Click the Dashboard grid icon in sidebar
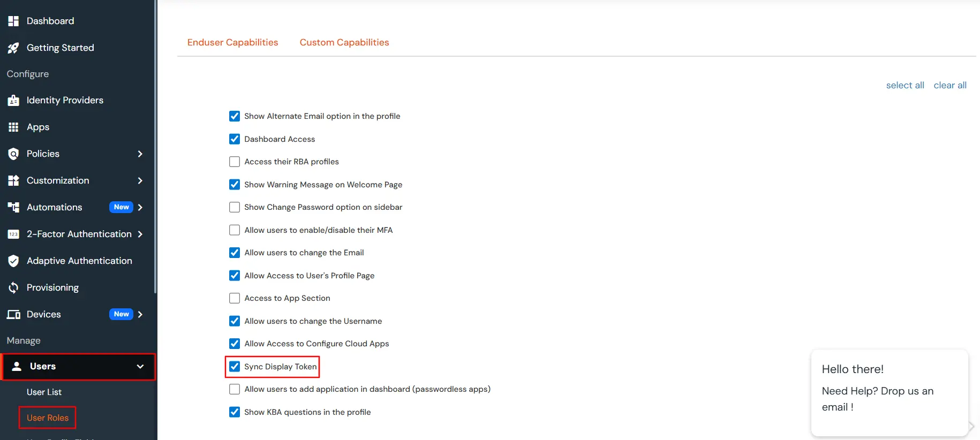Image resolution: width=980 pixels, height=440 pixels. pos(13,21)
